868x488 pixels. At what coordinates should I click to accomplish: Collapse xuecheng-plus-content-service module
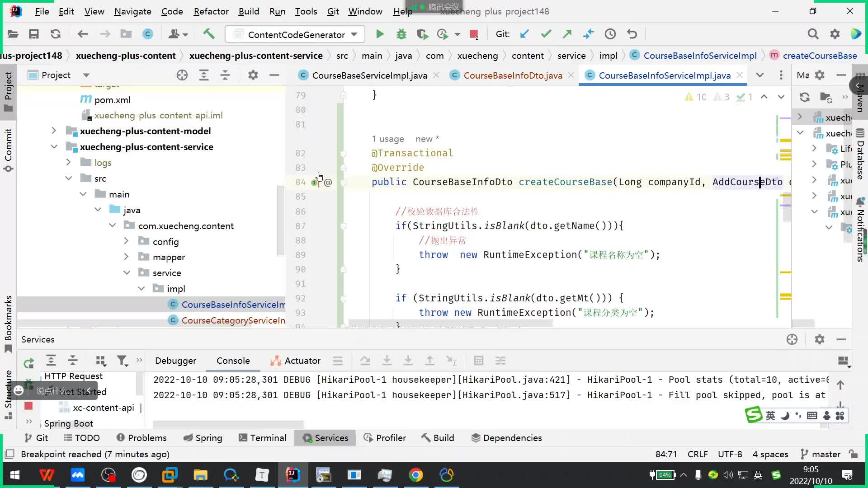[x=54, y=147]
